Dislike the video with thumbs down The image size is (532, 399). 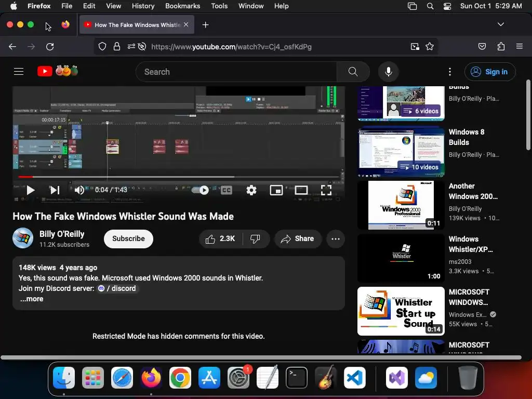click(256, 239)
